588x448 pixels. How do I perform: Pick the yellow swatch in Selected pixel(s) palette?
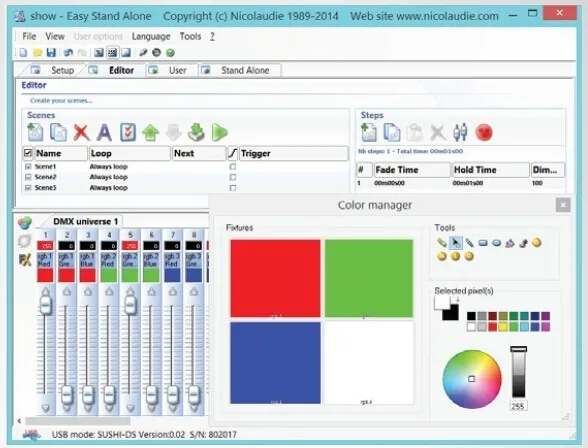503,327
